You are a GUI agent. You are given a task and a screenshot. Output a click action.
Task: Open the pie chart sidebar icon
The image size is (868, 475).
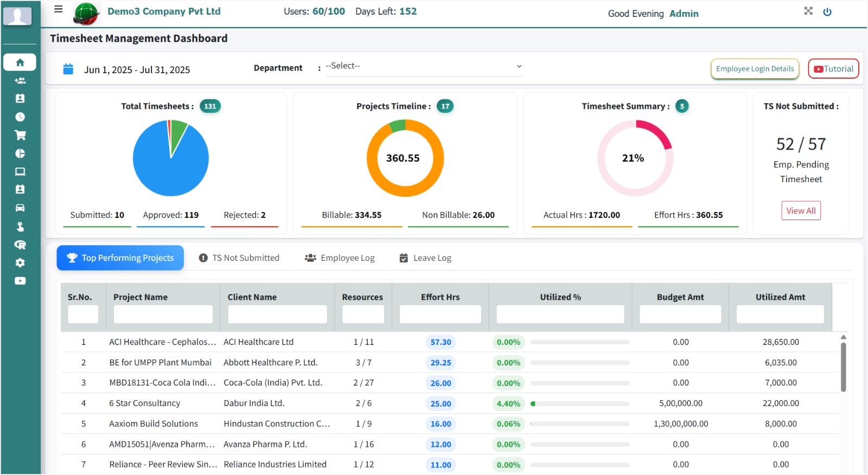coord(20,153)
